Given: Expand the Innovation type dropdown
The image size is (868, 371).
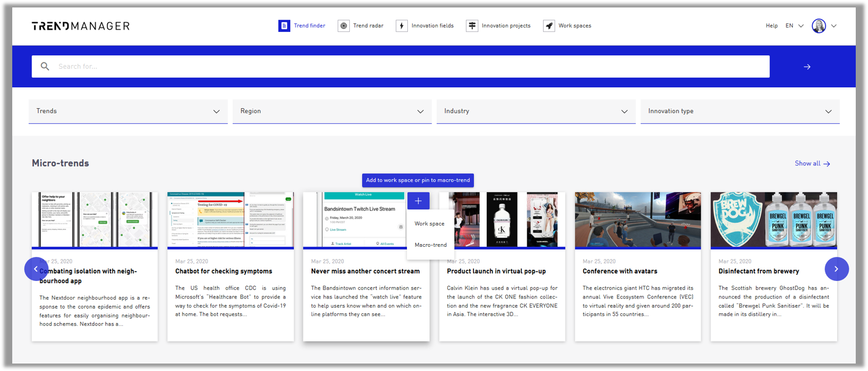Looking at the screenshot, I should pyautogui.click(x=740, y=111).
